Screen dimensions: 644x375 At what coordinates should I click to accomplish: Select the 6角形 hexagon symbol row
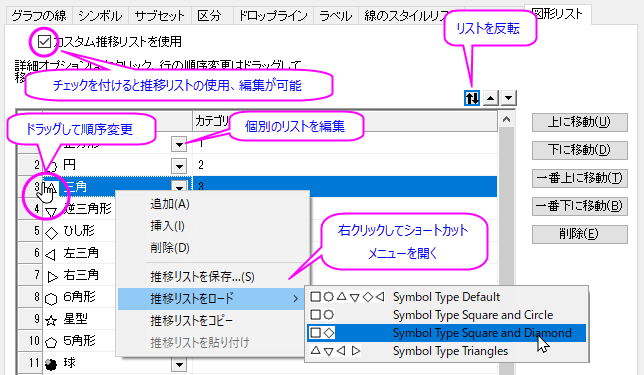(x=79, y=297)
